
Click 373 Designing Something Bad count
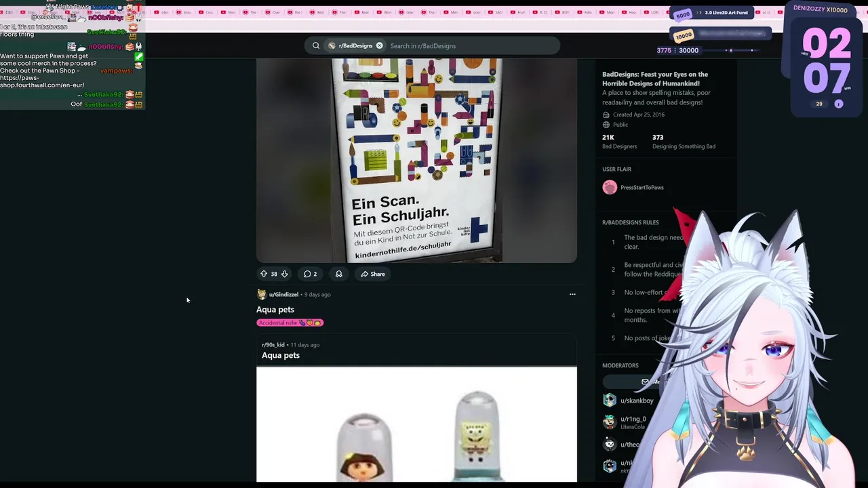(684, 141)
